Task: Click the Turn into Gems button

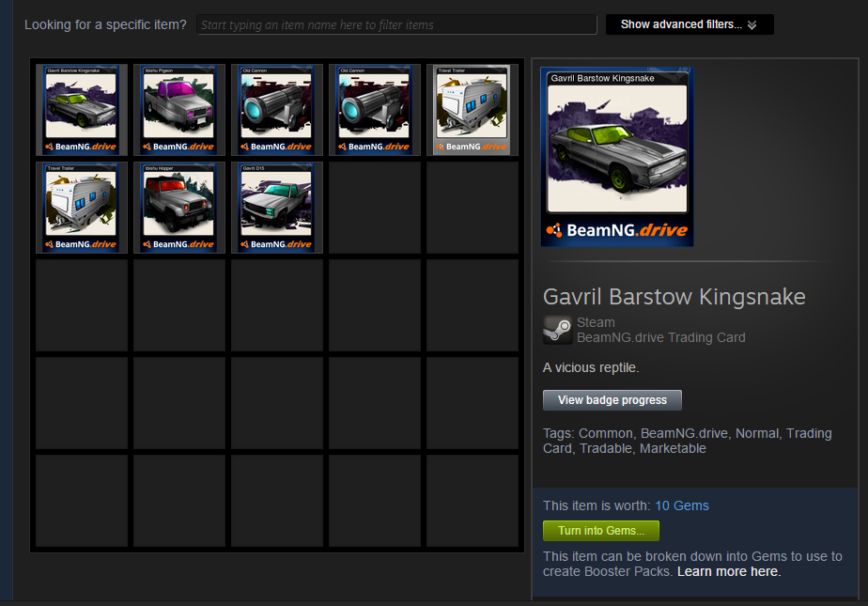Action: click(601, 531)
